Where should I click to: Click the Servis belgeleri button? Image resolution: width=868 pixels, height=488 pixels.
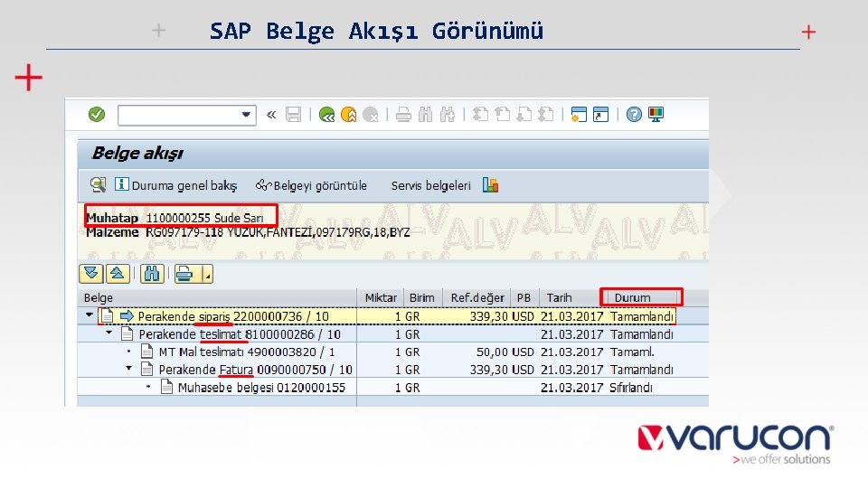[x=430, y=185]
